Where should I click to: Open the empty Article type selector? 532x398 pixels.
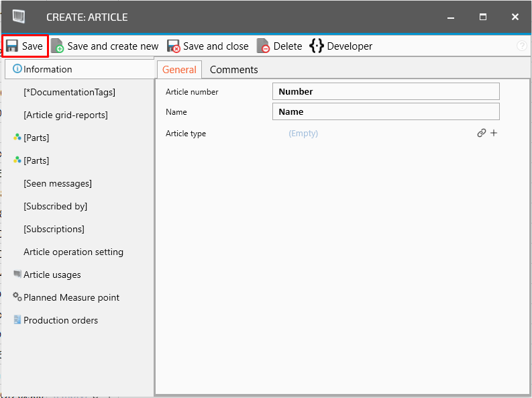tap(303, 134)
